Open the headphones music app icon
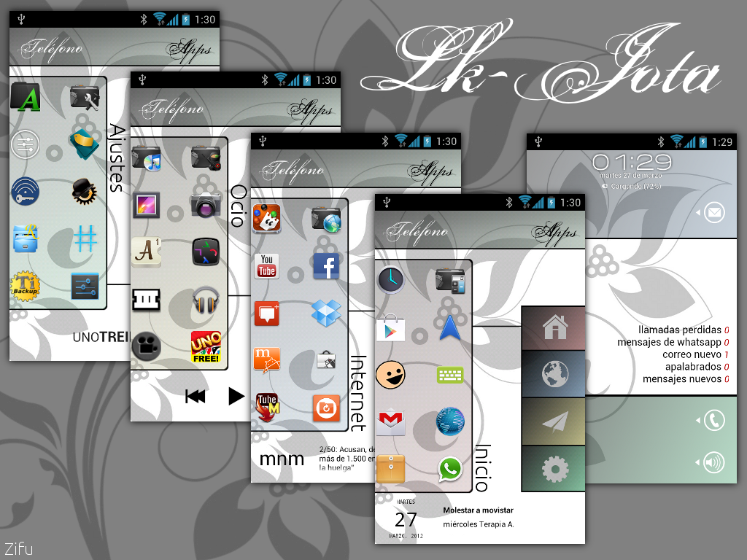Screen dimensions: 747x560 pyautogui.click(x=206, y=300)
